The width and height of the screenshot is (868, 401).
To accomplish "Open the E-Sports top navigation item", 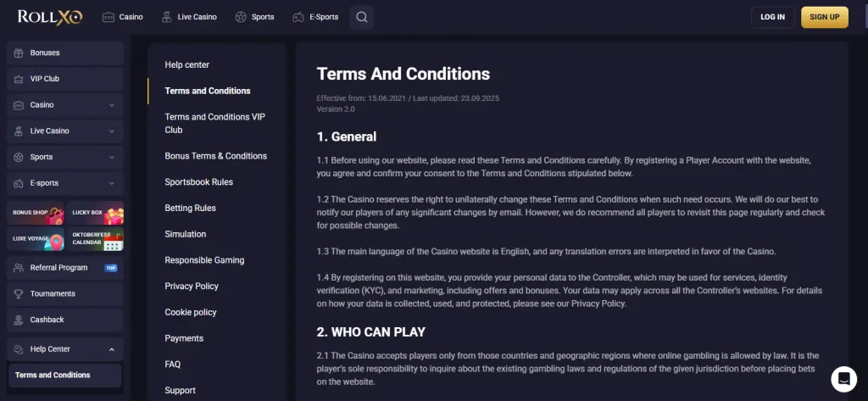I will click(x=315, y=17).
